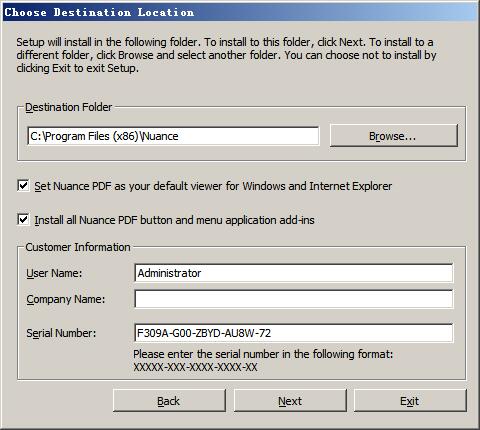Proceed by clicking the Next button
Screen dimensions: 480x430
click(x=290, y=401)
